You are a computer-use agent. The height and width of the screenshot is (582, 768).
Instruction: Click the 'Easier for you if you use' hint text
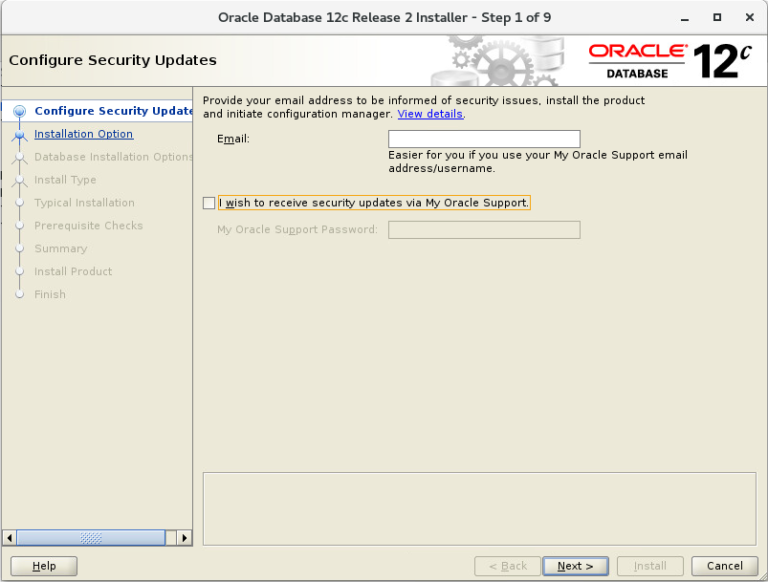click(x=538, y=162)
